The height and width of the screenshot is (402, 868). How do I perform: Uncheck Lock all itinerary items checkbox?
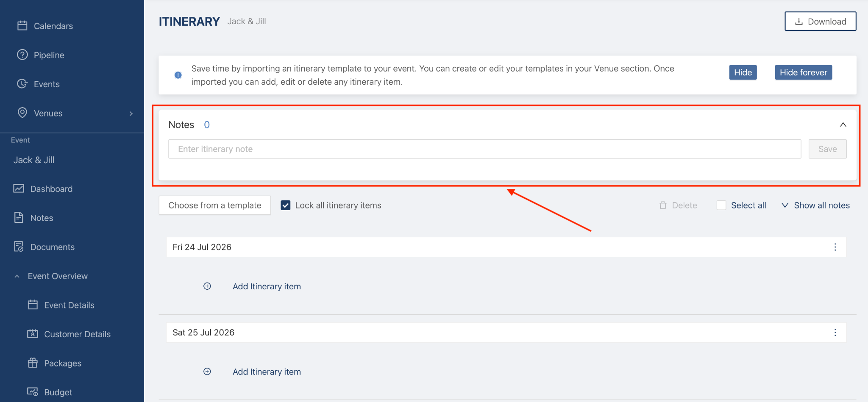tap(286, 205)
